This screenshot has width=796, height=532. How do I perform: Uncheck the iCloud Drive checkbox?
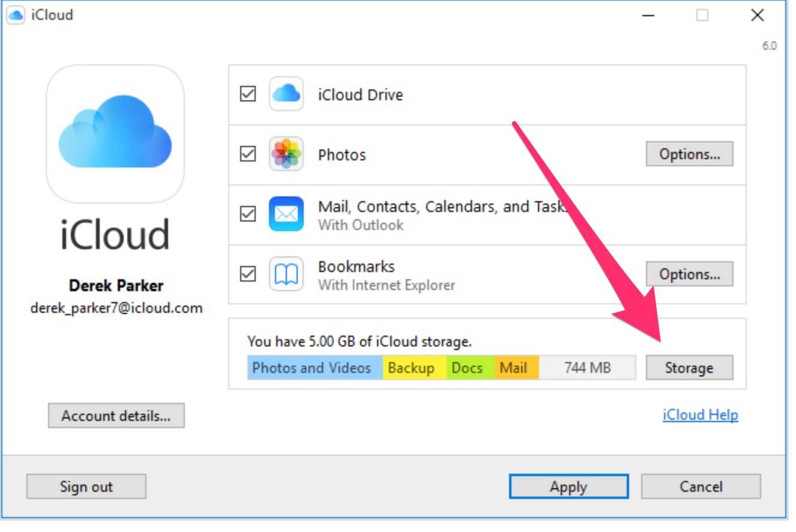tap(248, 94)
